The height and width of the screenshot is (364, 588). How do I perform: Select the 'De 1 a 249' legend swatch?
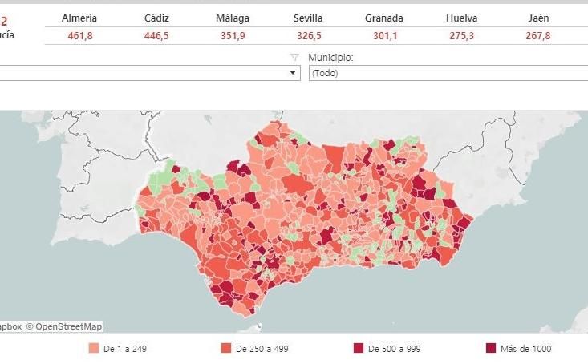pos(93,349)
